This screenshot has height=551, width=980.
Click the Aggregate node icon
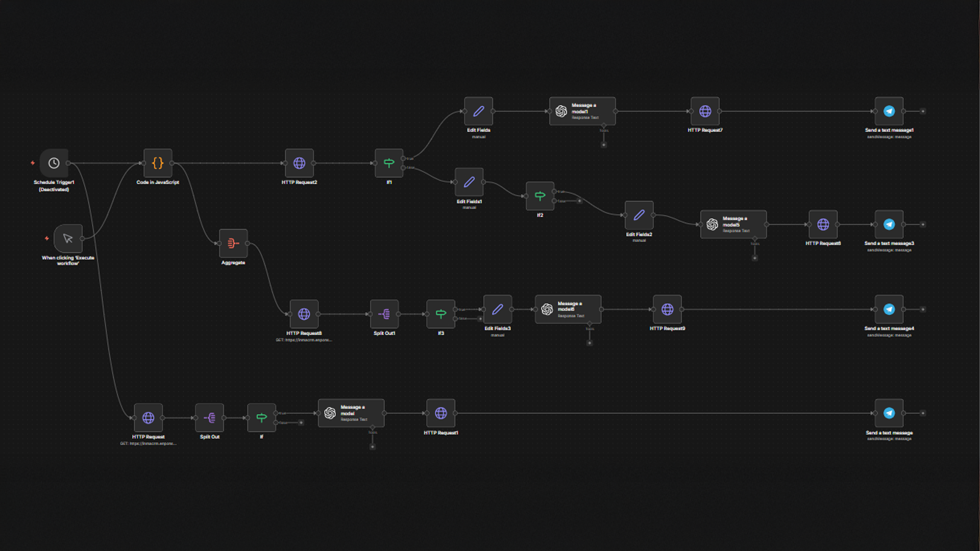233,243
